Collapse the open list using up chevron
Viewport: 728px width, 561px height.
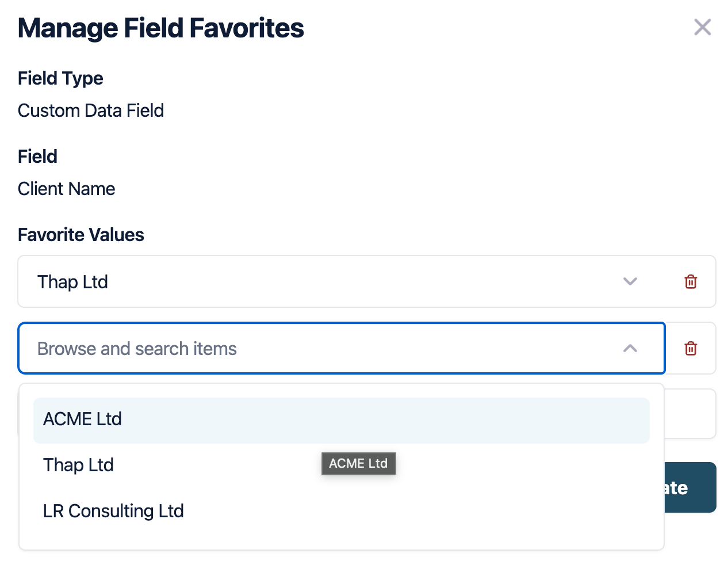point(630,348)
